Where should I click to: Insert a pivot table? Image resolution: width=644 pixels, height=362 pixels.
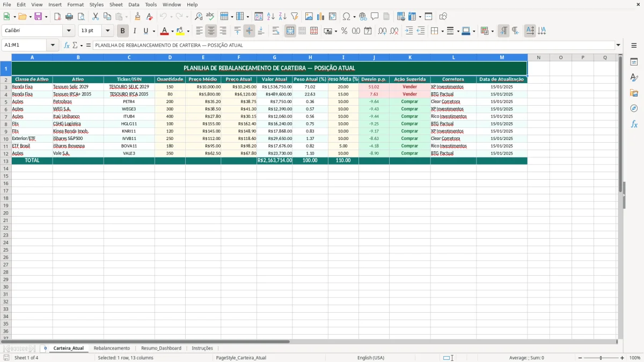click(x=333, y=17)
